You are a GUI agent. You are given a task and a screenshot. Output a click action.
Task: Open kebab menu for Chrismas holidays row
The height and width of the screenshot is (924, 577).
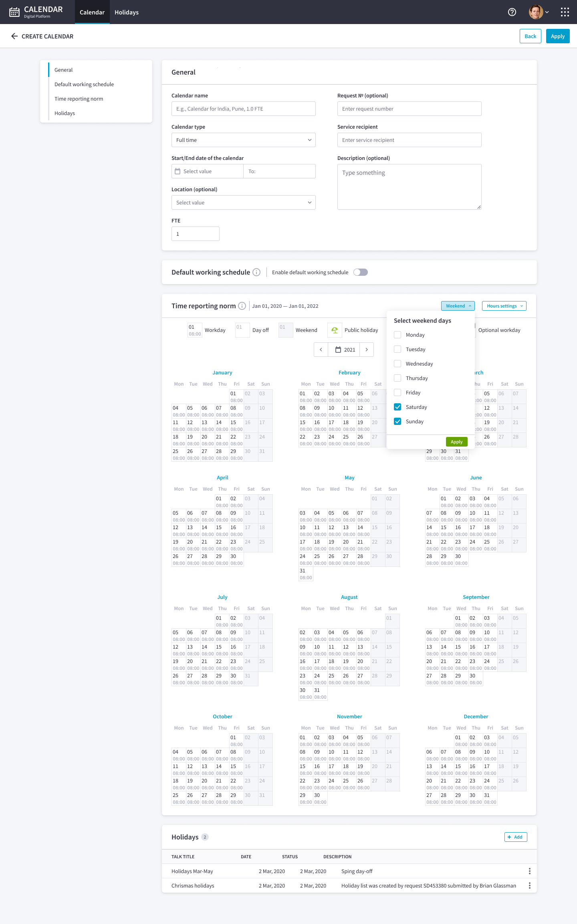click(x=530, y=886)
